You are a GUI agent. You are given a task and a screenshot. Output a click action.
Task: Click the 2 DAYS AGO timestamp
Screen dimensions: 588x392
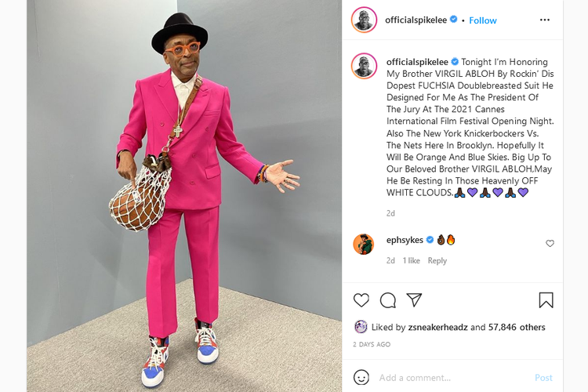coord(372,344)
